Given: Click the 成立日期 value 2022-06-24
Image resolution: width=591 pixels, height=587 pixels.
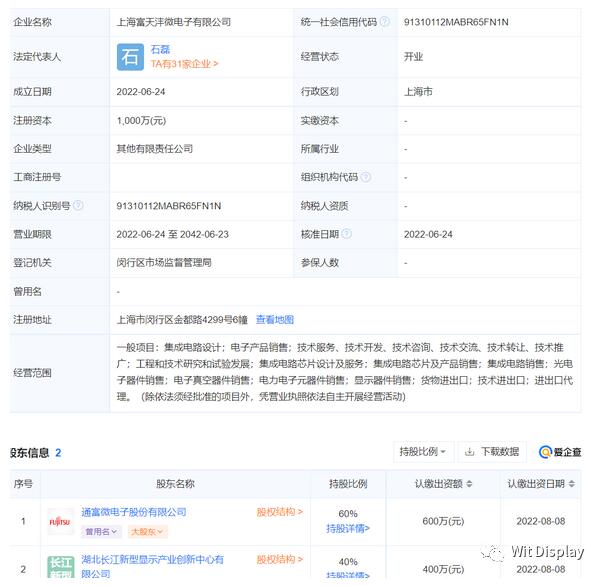Looking at the screenshot, I should [x=141, y=92].
